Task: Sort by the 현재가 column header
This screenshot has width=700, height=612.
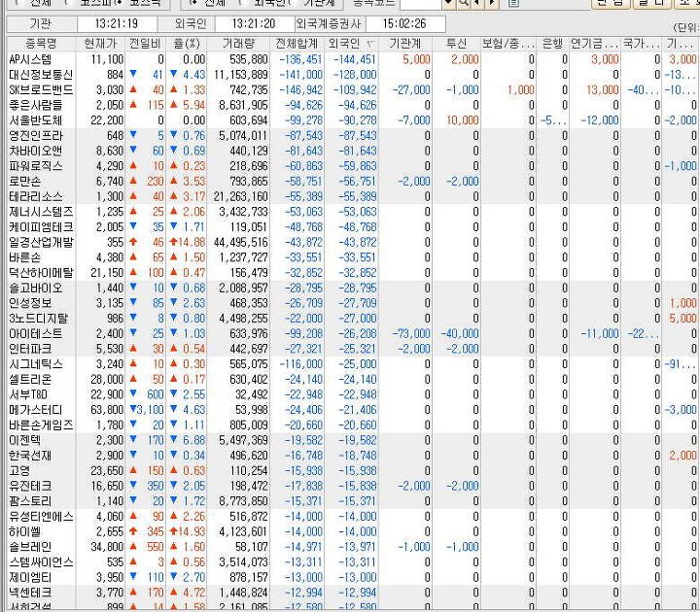Action: pyautogui.click(x=100, y=44)
